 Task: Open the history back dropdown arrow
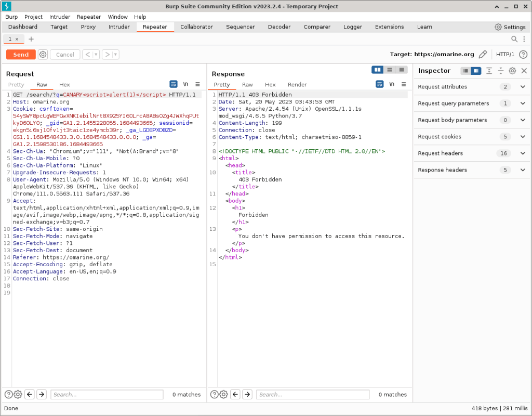(x=96, y=55)
